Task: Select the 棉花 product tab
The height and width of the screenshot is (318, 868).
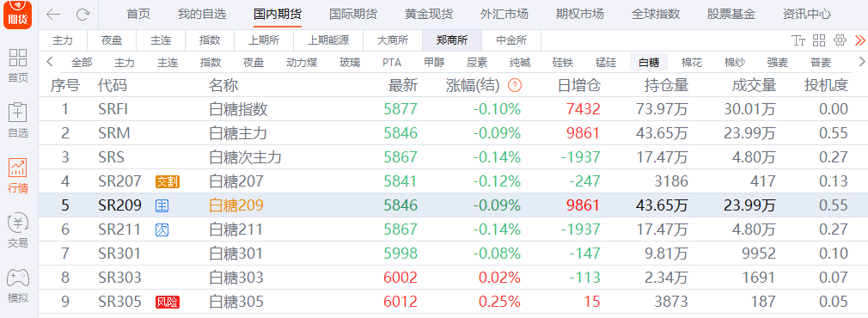Action: [x=692, y=62]
